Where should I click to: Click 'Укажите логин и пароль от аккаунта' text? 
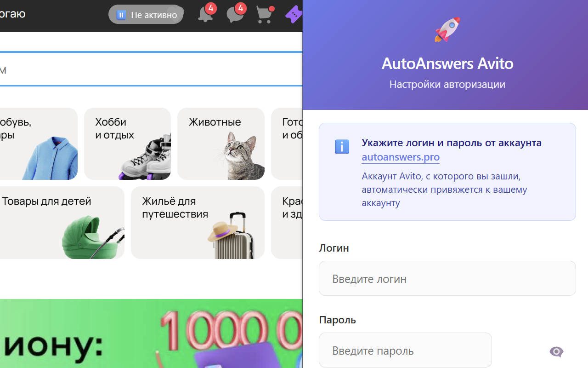coord(452,143)
